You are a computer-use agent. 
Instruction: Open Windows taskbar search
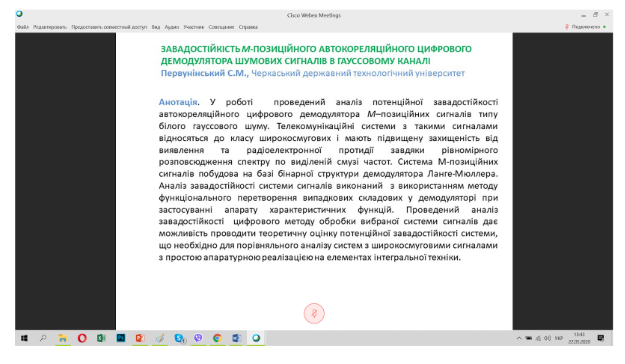point(43,338)
